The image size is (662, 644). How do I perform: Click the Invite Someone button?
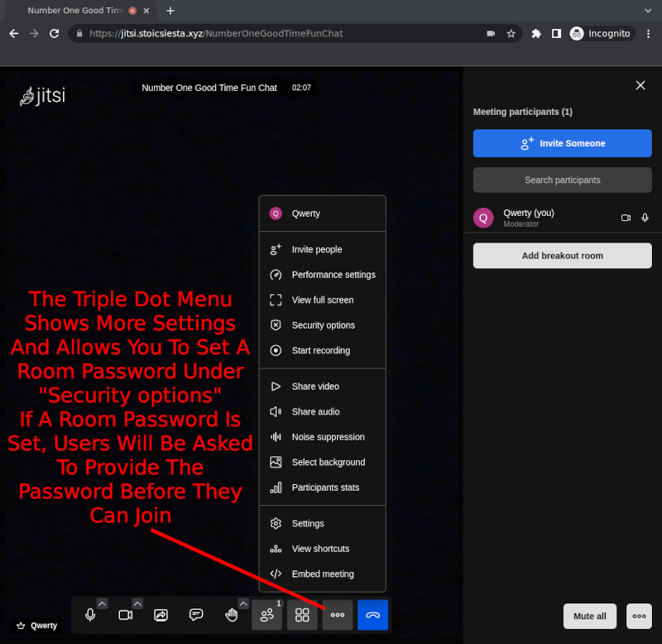click(x=562, y=143)
